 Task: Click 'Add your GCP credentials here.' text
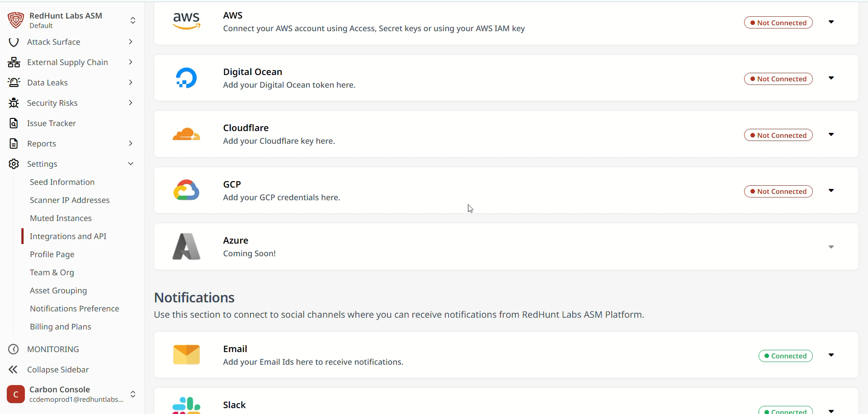(x=282, y=198)
